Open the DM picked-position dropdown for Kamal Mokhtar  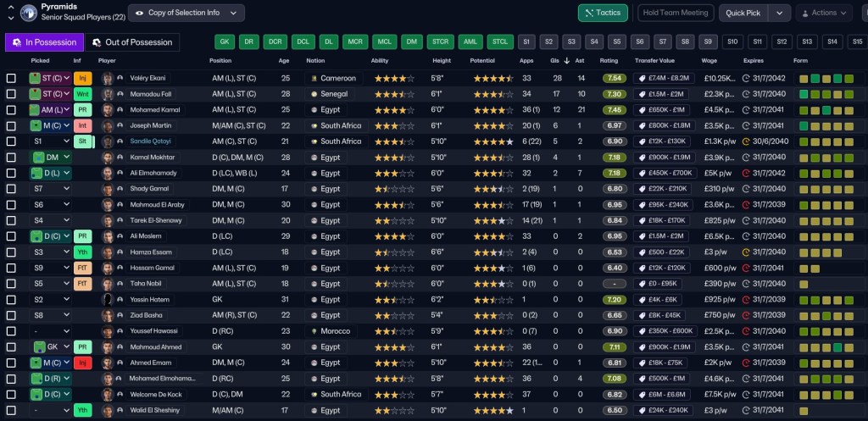pyautogui.click(x=50, y=157)
